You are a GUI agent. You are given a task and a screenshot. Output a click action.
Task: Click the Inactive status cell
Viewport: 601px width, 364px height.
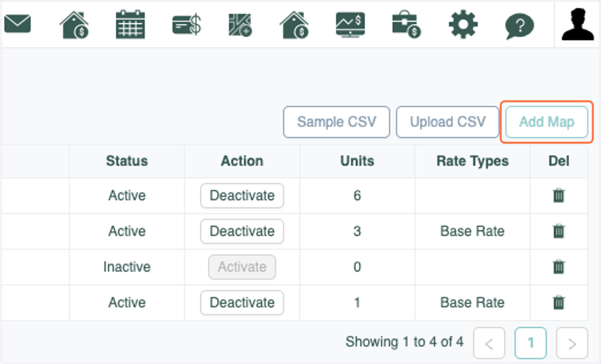(x=127, y=267)
